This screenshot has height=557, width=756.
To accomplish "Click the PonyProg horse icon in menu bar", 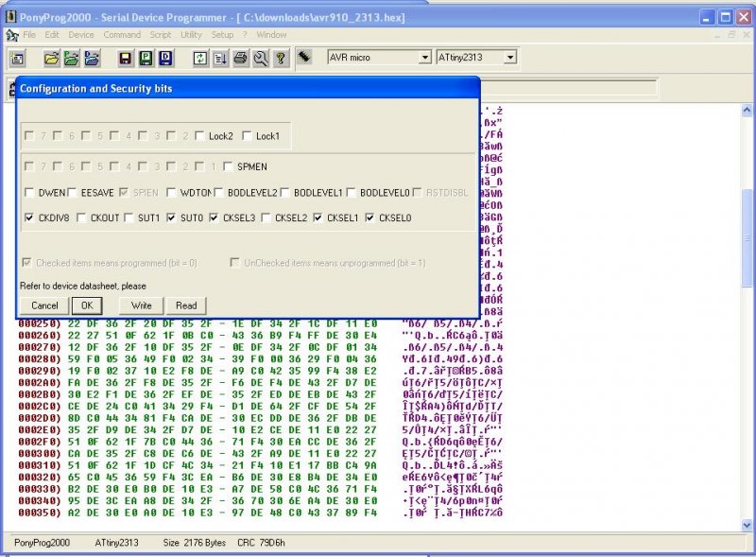I will tap(12, 35).
